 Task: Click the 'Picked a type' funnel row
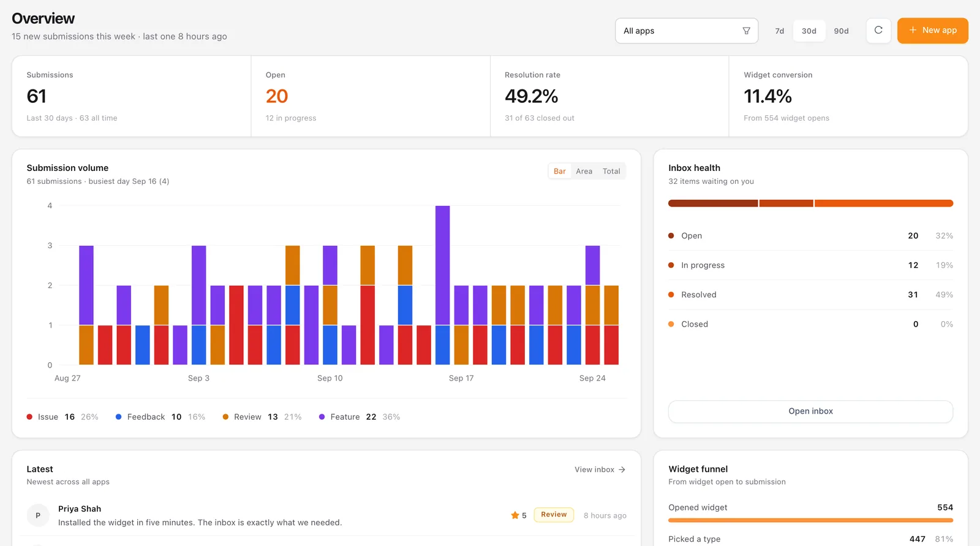[810, 539]
